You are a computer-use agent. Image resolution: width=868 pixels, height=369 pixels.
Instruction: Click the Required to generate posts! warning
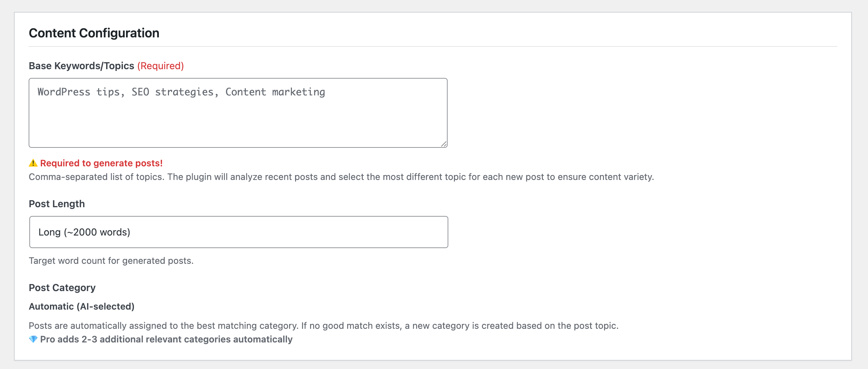(101, 163)
